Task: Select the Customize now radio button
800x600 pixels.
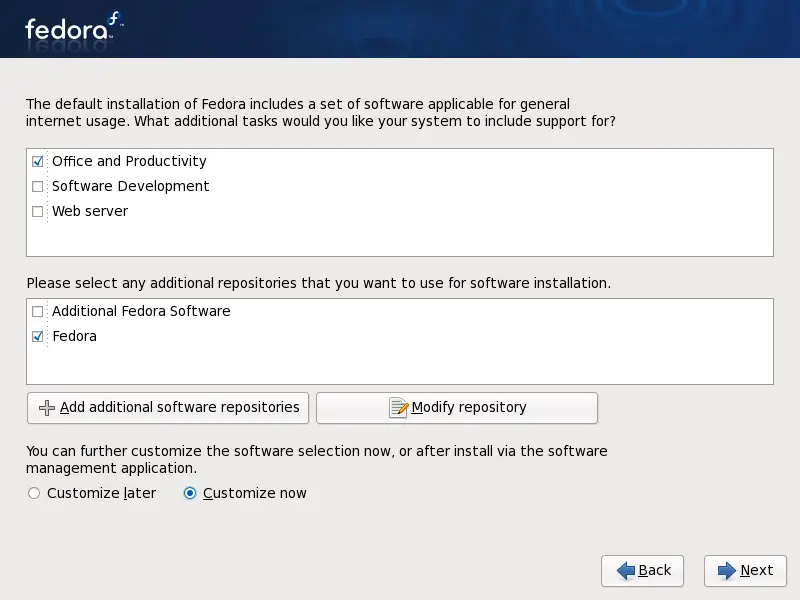Action: point(190,493)
